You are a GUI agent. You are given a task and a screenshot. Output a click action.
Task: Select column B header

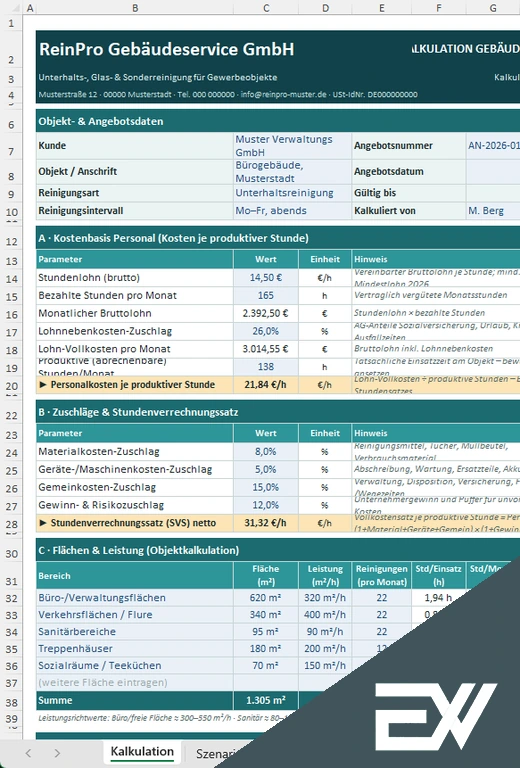point(135,8)
